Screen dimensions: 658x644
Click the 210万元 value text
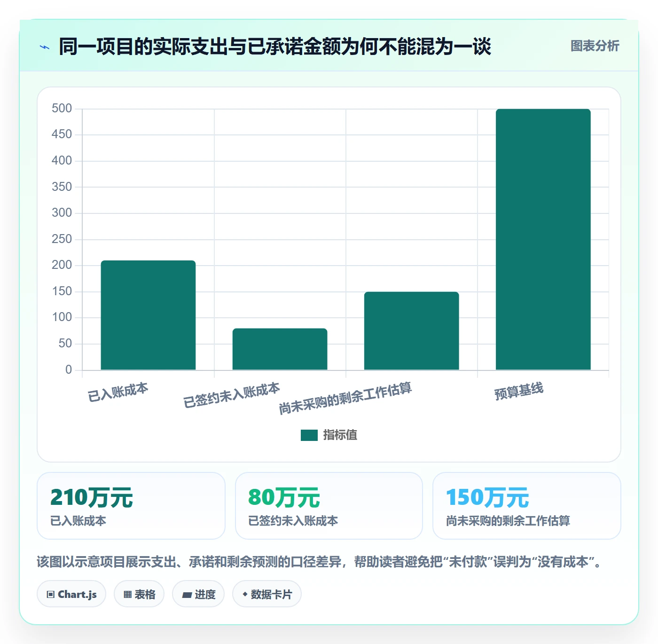(x=92, y=497)
